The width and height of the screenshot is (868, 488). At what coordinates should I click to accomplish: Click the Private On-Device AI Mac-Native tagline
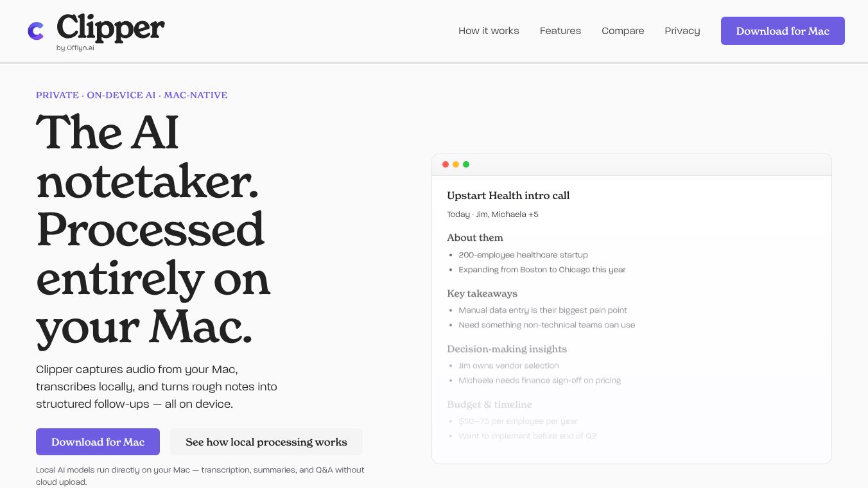[x=132, y=95]
